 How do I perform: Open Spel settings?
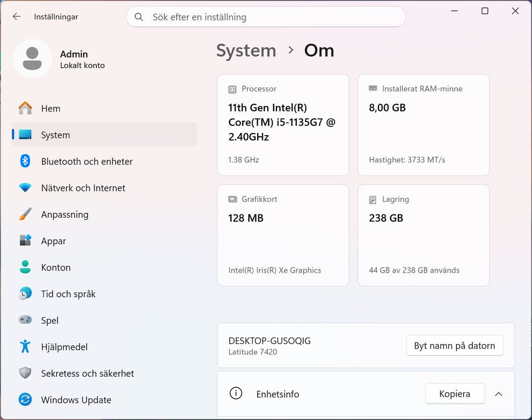coord(104,320)
